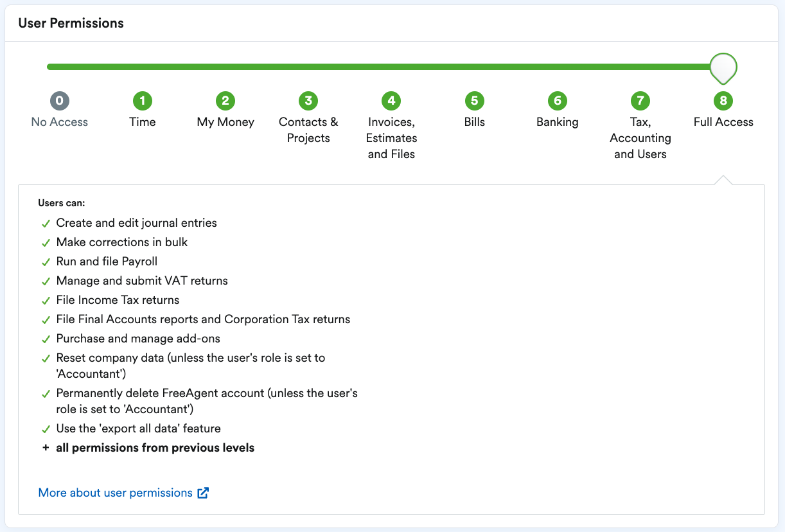Viewport: 785px width, 532px height.
Task: Select level 1 Time circle
Action: 142,101
